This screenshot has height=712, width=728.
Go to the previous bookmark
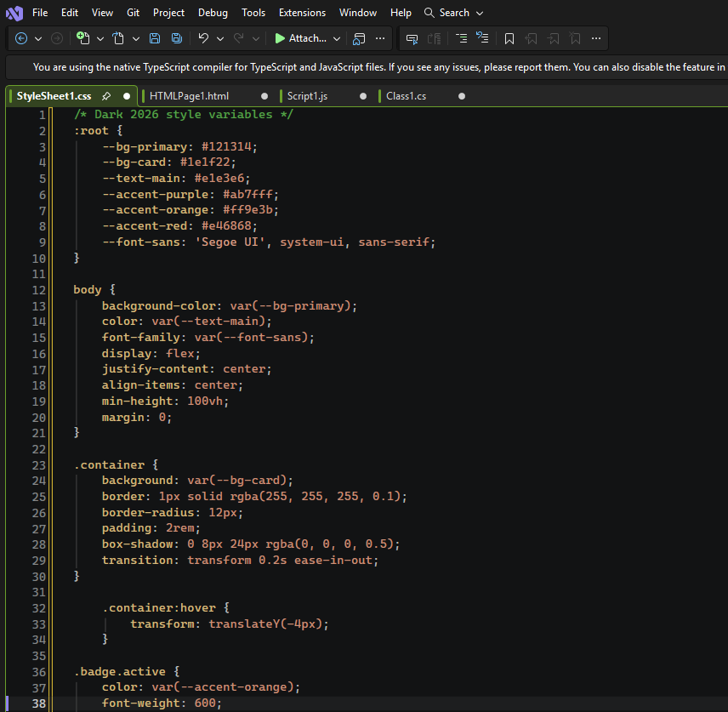[532, 38]
